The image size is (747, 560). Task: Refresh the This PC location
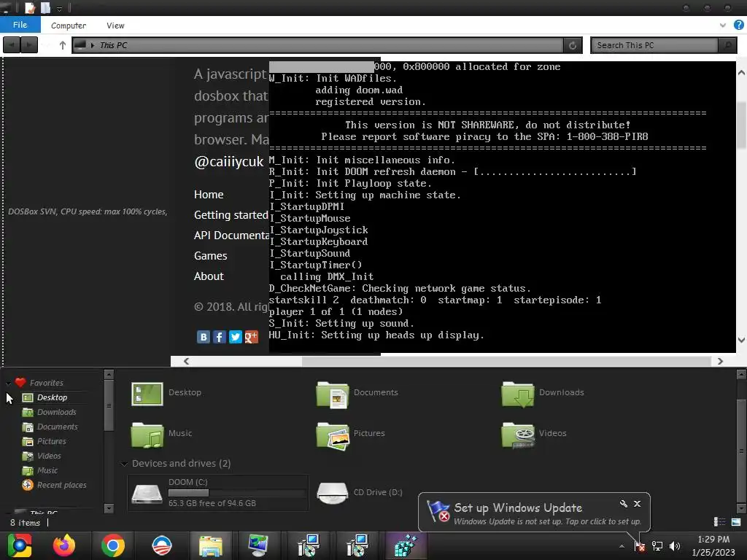pos(573,45)
